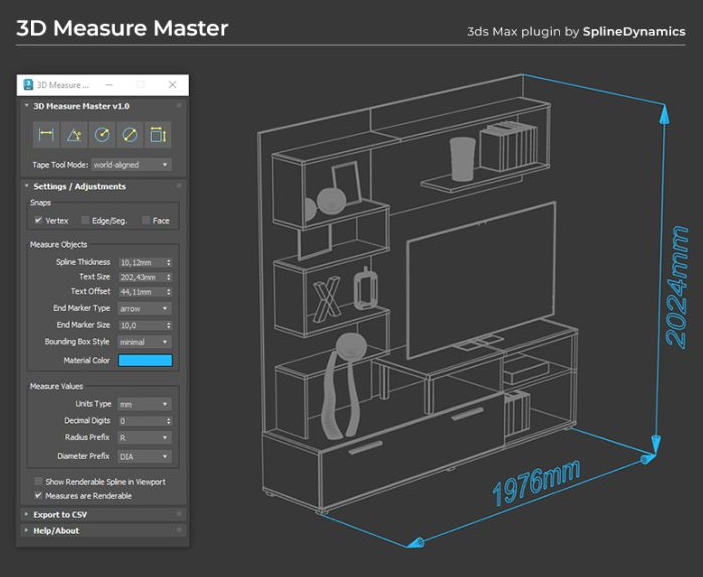Open the Units Type dropdown
The image size is (703, 577).
145,405
